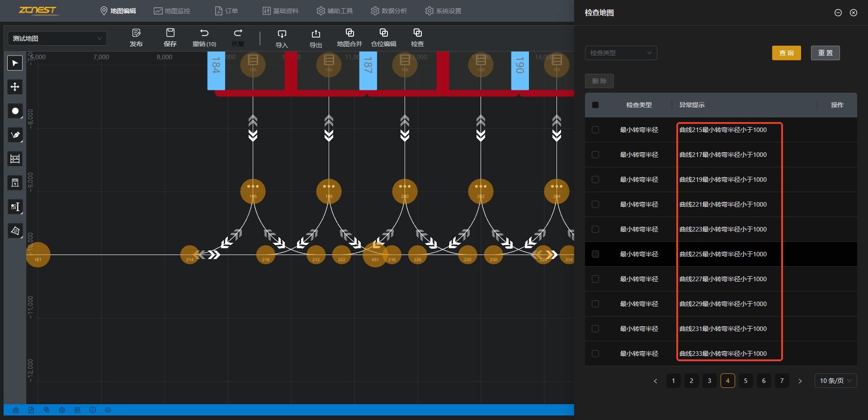This screenshot has height=420, width=868.
Task: Check the row for 曲线223
Action: point(595,229)
